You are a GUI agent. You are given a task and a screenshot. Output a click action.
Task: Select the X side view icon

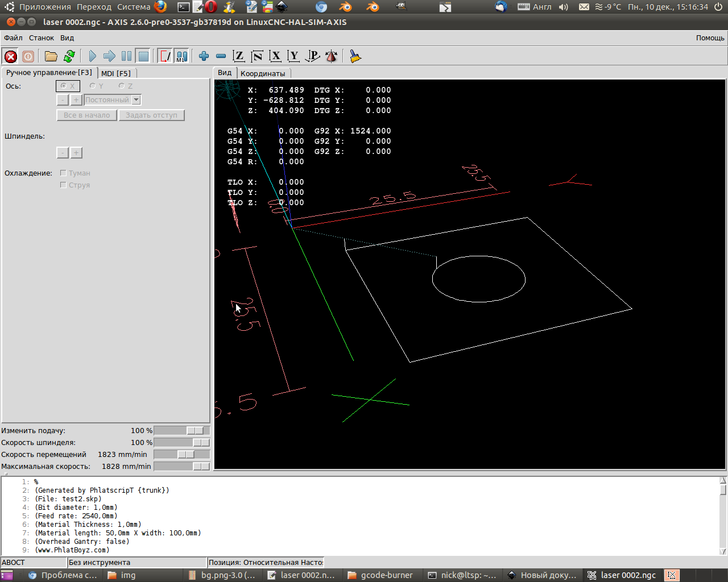[x=275, y=56]
